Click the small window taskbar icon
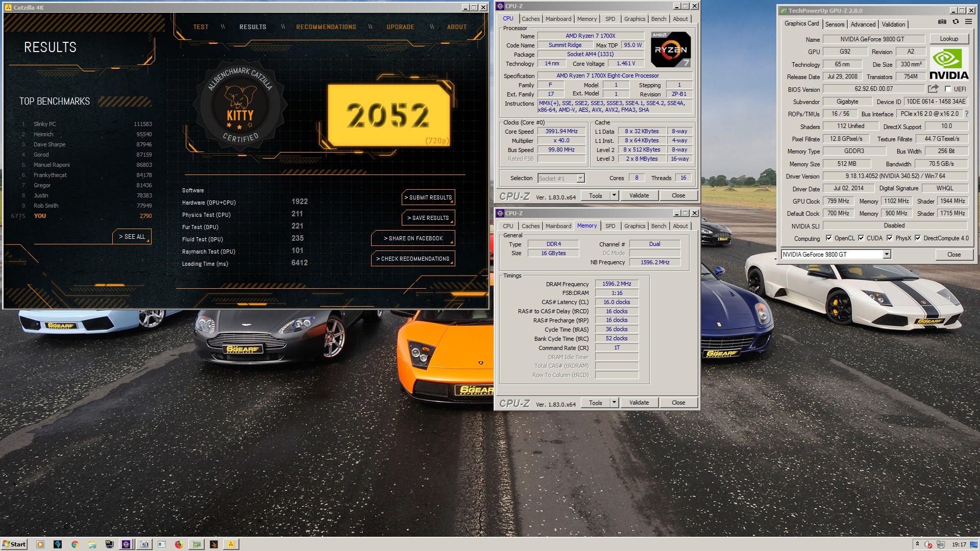Screen dimensions: 980x551 162,544
